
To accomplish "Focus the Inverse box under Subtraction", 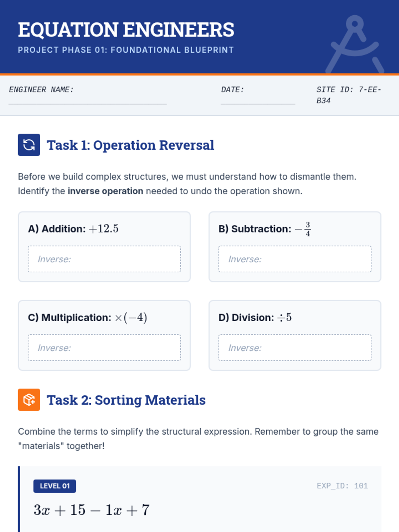I will click(295, 259).
